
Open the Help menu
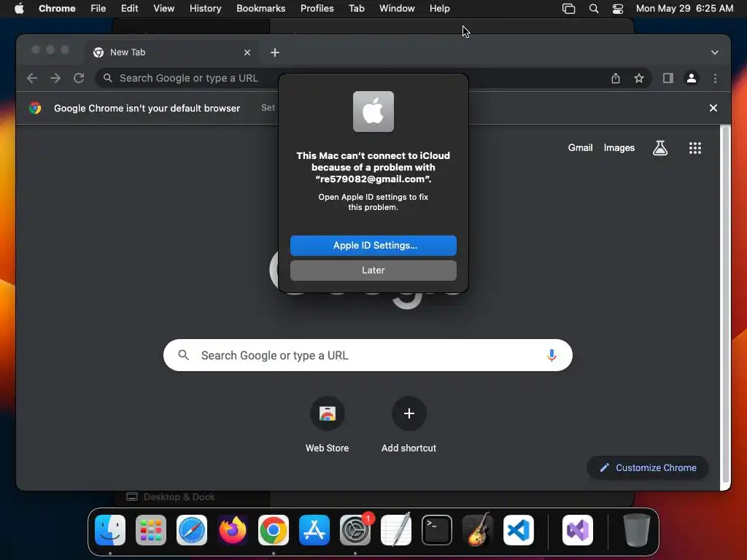439,8
